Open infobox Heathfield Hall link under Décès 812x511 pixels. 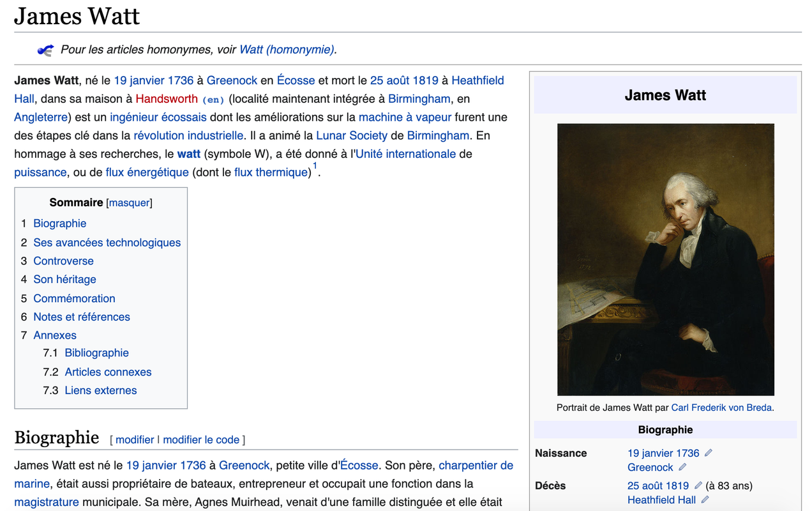(x=661, y=500)
